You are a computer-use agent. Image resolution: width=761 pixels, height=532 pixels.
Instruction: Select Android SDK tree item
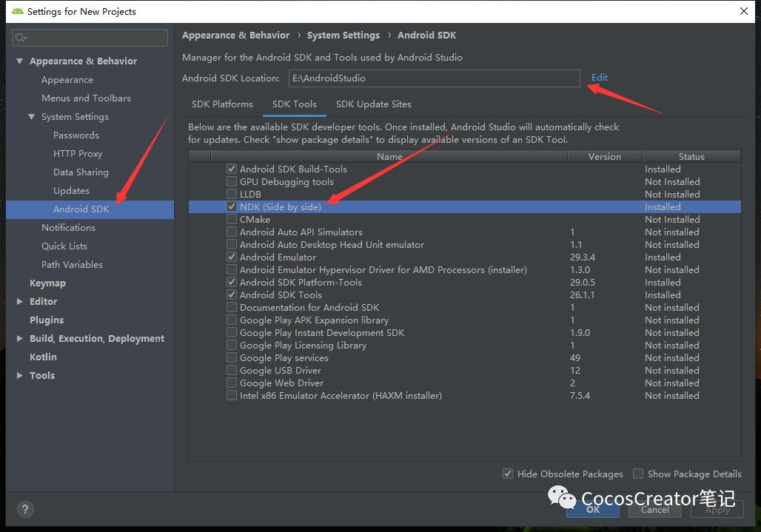(x=90, y=209)
